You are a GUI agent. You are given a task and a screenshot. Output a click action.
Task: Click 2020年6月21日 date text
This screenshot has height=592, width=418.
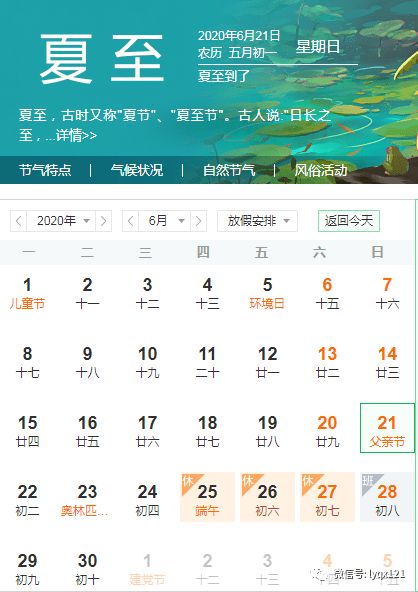coord(239,35)
